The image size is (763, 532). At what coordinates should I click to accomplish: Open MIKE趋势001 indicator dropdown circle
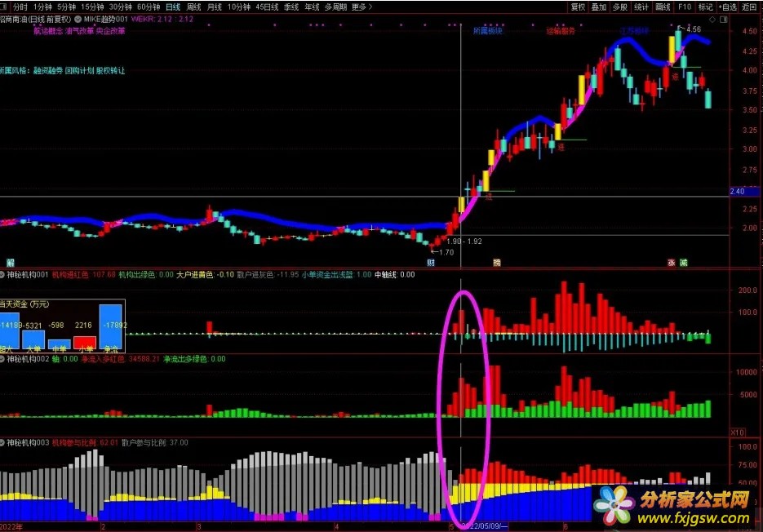click(x=78, y=20)
